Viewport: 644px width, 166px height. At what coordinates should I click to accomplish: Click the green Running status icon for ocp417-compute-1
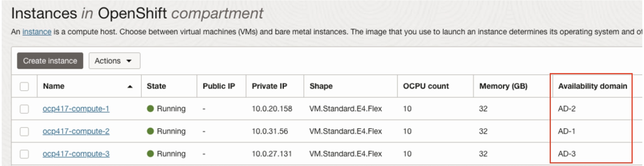click(150, 108)
